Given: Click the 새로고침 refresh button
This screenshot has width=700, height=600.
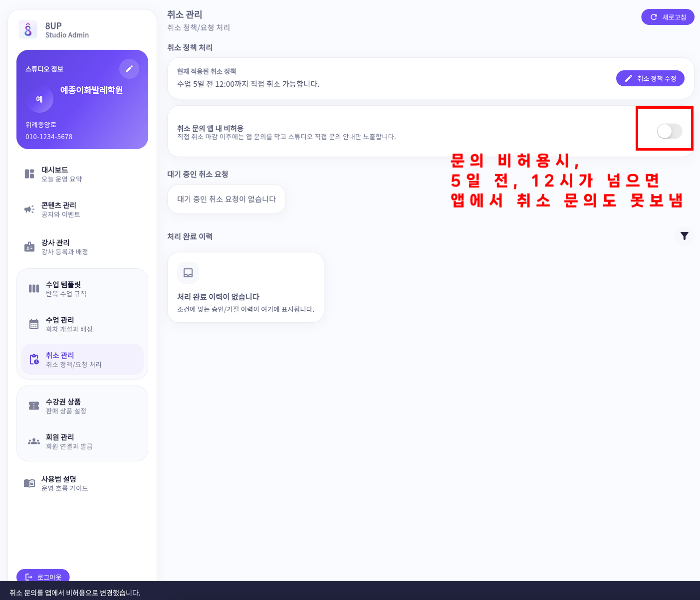Looking at the screenshot, I should [x=668, y=17].
